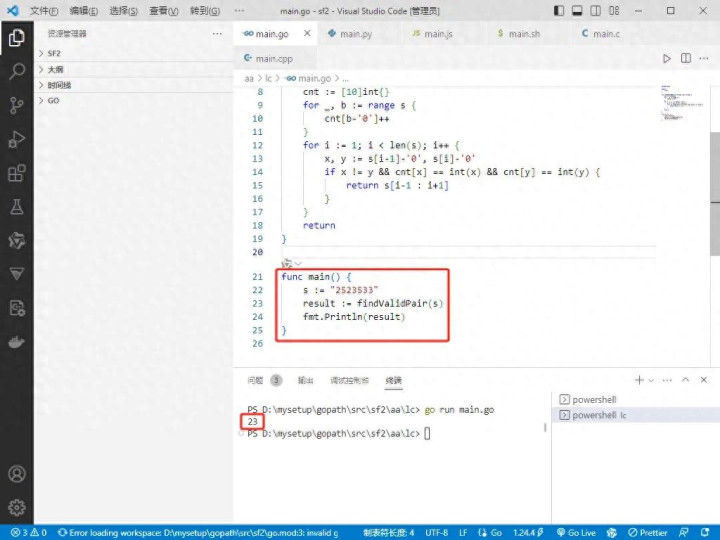The width and height of the screenshot is (720, 540).
Task: Open editor More Actions ellipsis
Action: 704,58
